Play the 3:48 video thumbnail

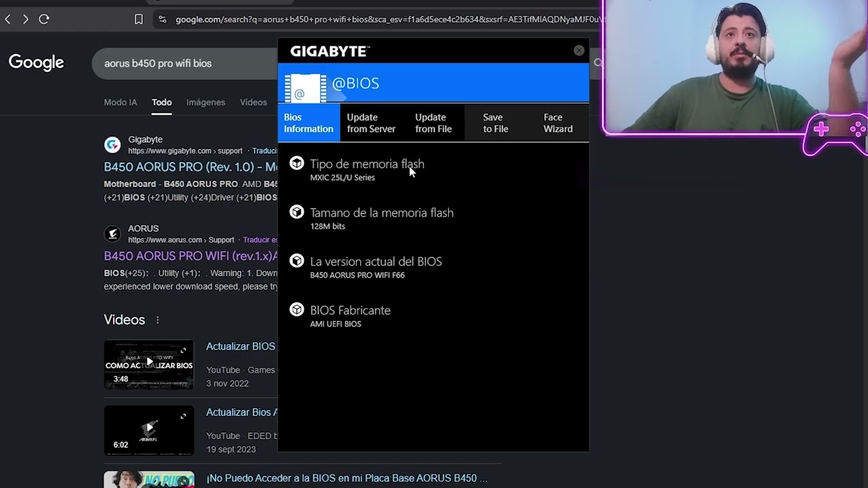point(149,365)
